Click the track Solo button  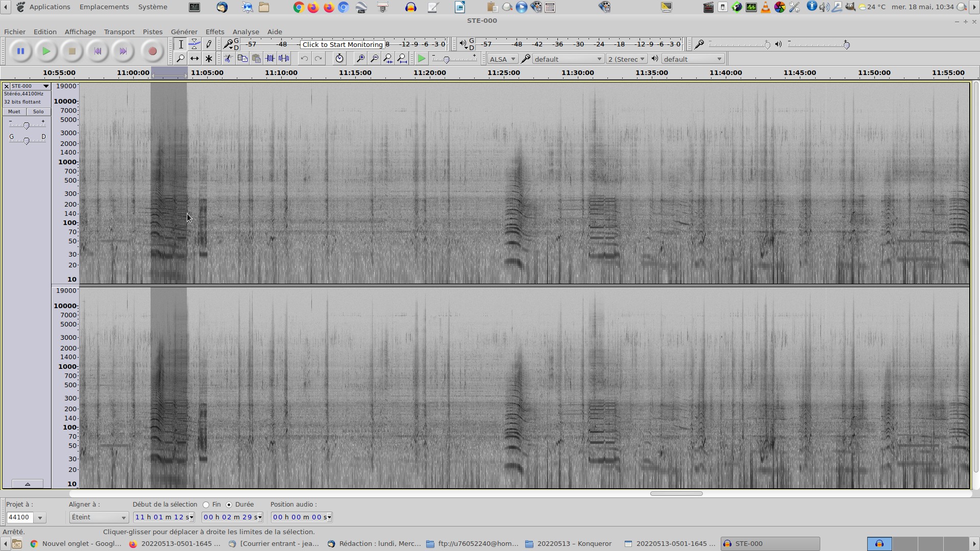pyautogui.click(x=38, y=112)
